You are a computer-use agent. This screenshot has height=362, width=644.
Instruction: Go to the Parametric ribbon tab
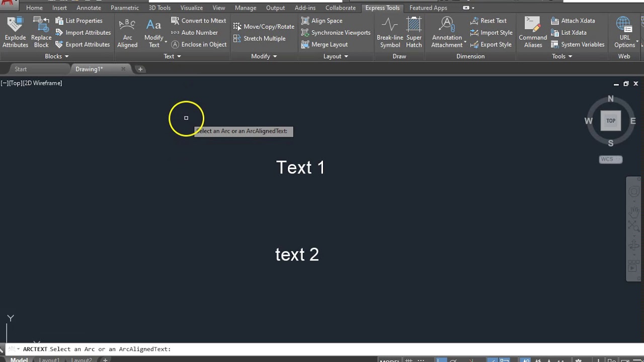click(125, 8)
